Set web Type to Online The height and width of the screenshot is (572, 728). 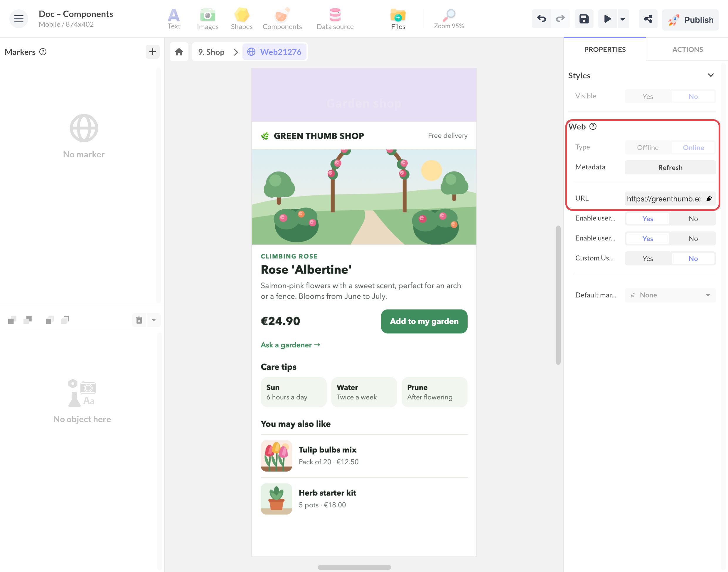693,147
